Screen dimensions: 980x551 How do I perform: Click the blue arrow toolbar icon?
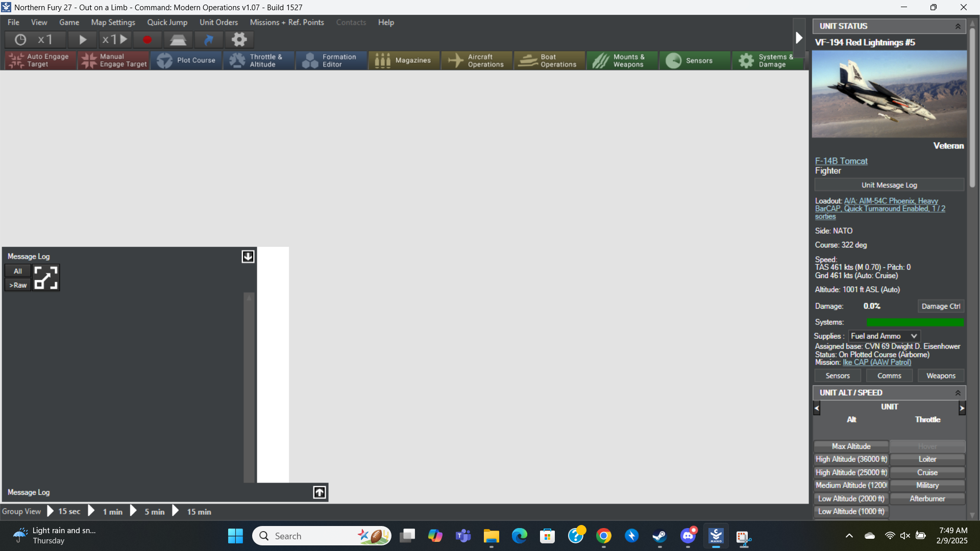tap(209, 40)
